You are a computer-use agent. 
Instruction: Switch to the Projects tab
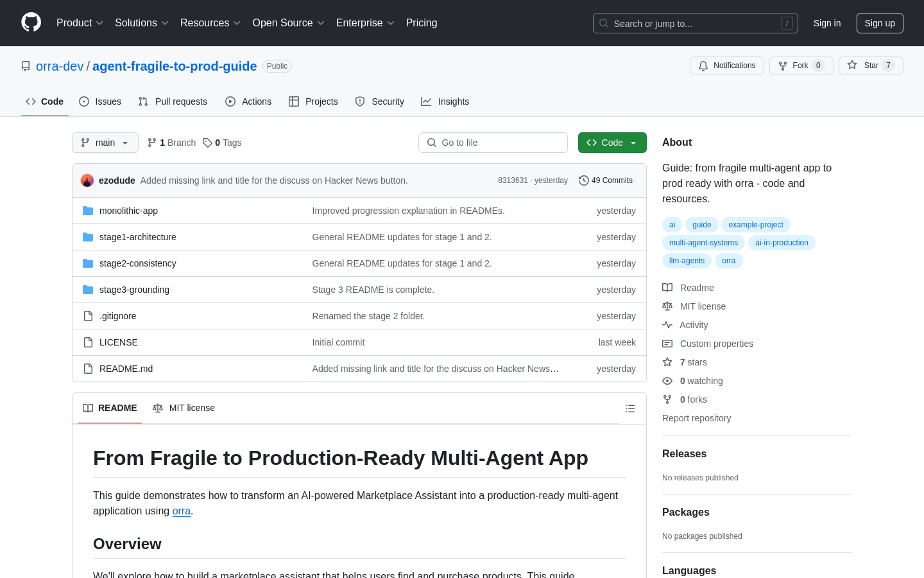(x=313, y=101)
